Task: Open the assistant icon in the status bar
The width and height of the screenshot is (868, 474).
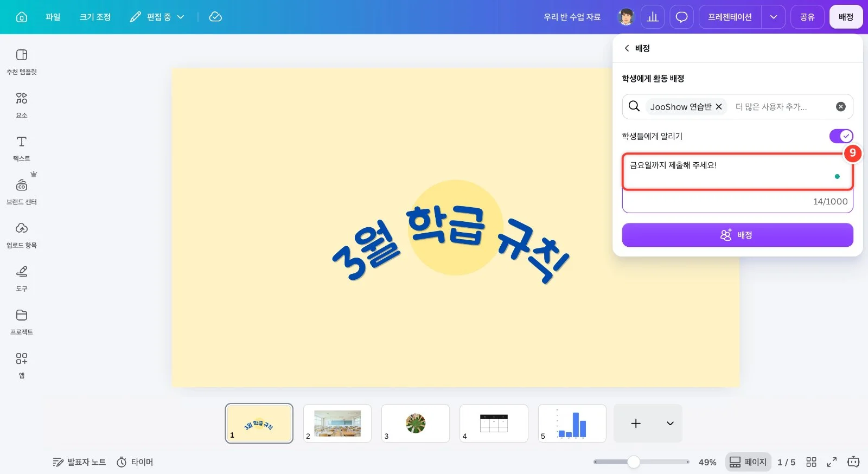Action: [853, 462]
